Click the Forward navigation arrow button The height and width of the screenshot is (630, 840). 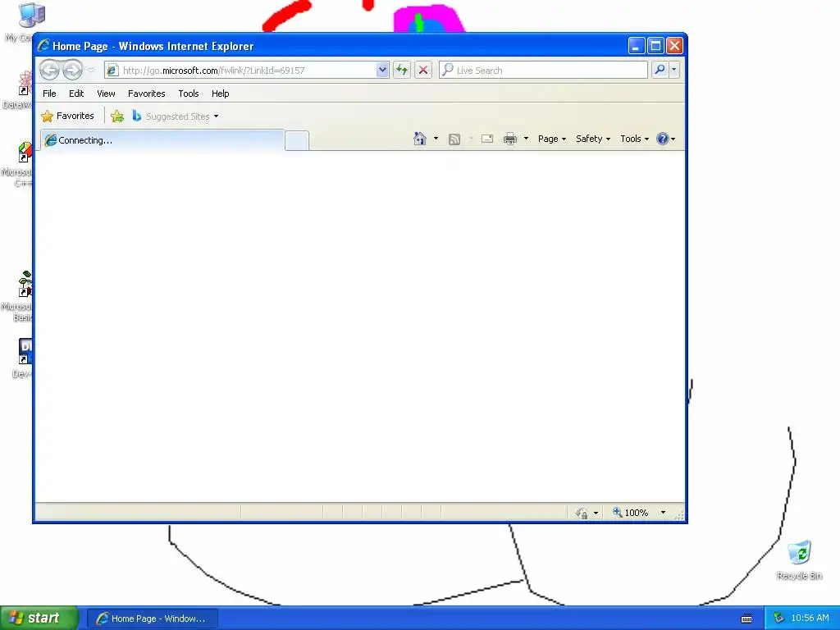tap(72, 70)
